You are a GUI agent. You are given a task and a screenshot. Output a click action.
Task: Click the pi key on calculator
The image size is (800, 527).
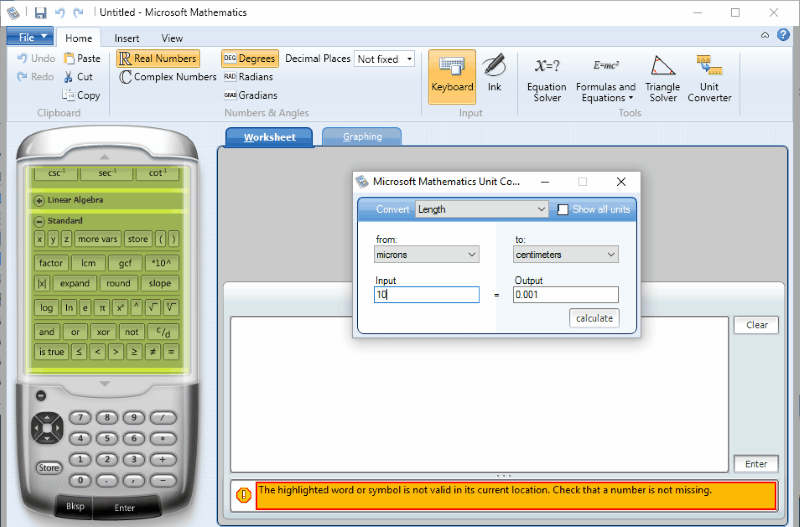click(102, 308)
